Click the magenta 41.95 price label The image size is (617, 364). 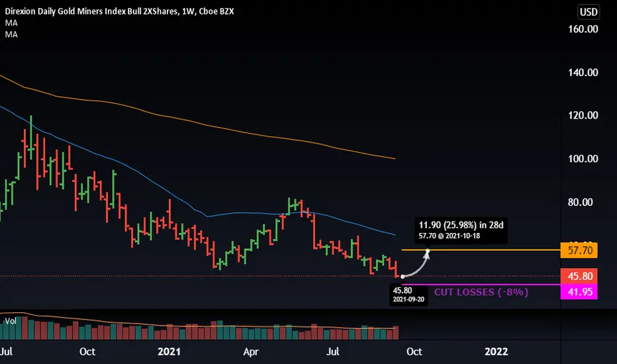pyautogui.click(x=579, y=292)
